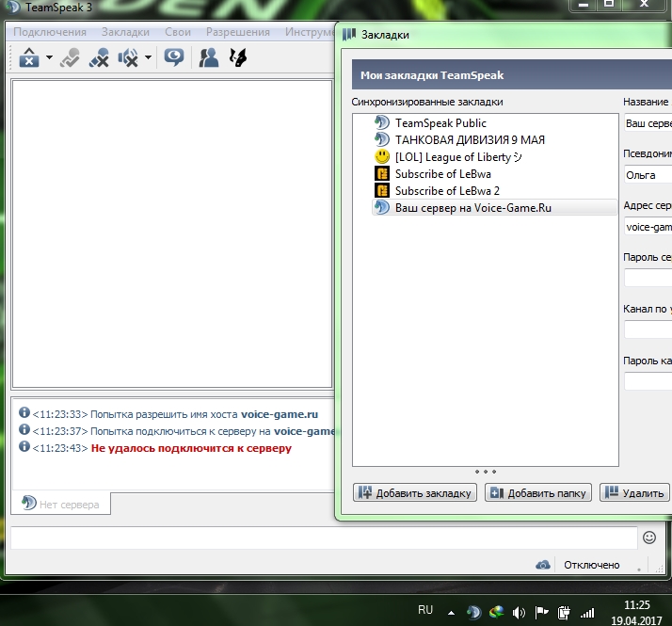
Task: Select the [LOL] League of Liberty bookmark
Action: (457, 157)
